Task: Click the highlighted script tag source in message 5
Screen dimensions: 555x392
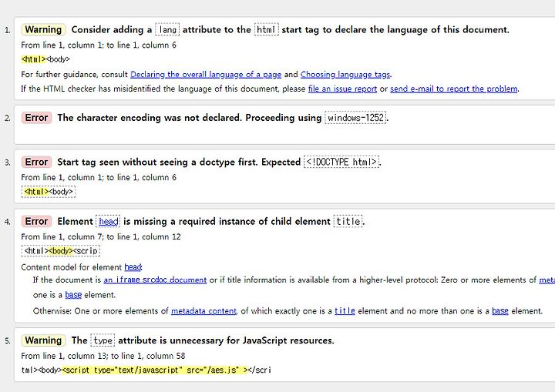Action: (x=155, y=370)
